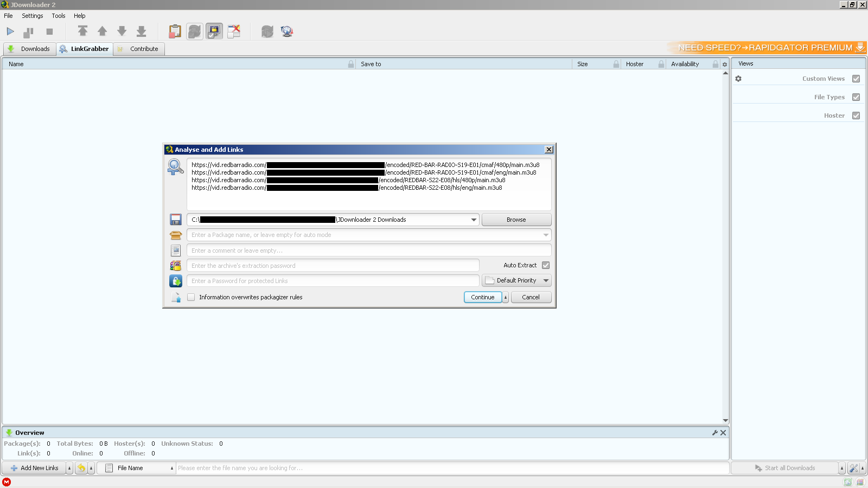Open the Settings menu

click(x=33, y=16)
